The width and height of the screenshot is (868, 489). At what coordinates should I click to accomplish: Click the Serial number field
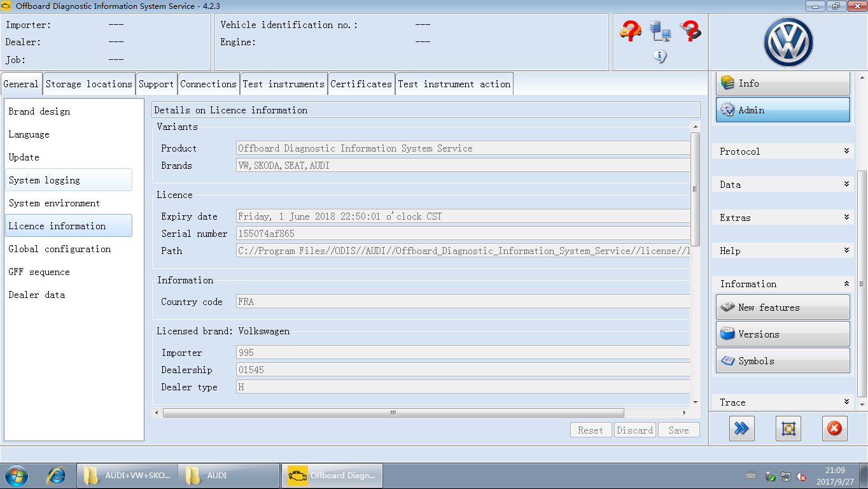[x=463, y=234]
